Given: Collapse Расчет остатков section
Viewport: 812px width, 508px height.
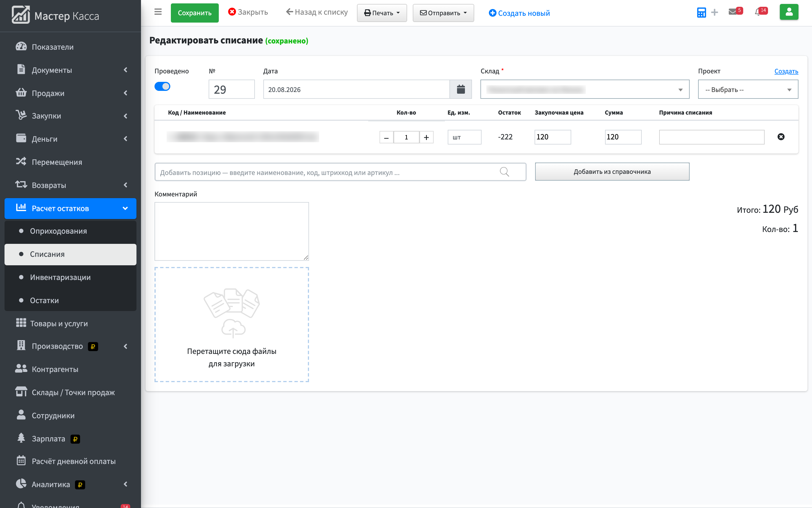Looking at the screenshot, I should (x=70, y=208).
